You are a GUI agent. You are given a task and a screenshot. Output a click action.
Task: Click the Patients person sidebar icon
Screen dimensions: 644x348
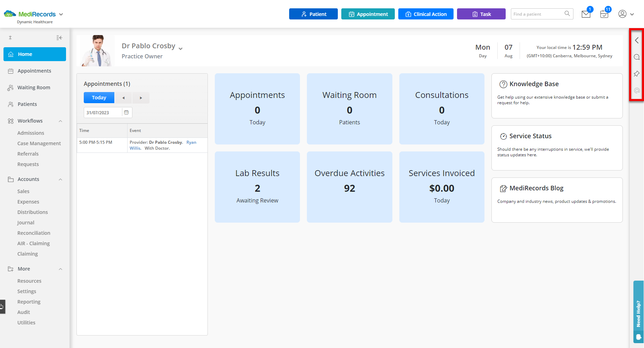coord(11,104)
